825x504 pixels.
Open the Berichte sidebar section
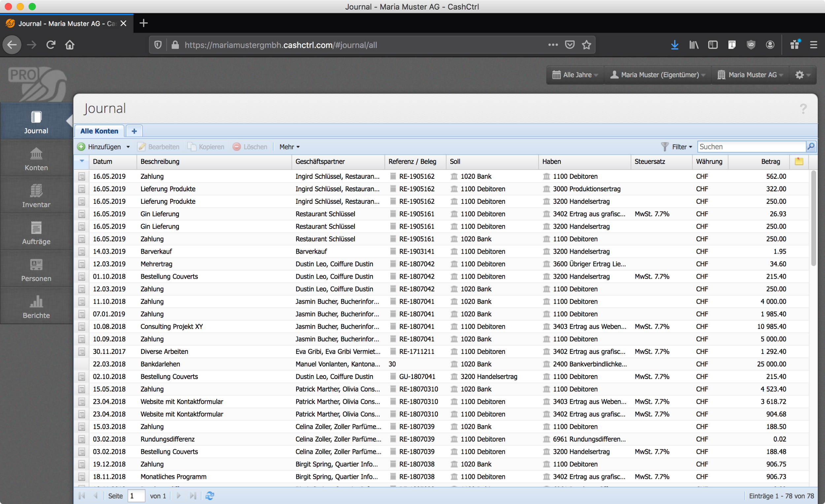pyautogui.click(x=36, y=306)
